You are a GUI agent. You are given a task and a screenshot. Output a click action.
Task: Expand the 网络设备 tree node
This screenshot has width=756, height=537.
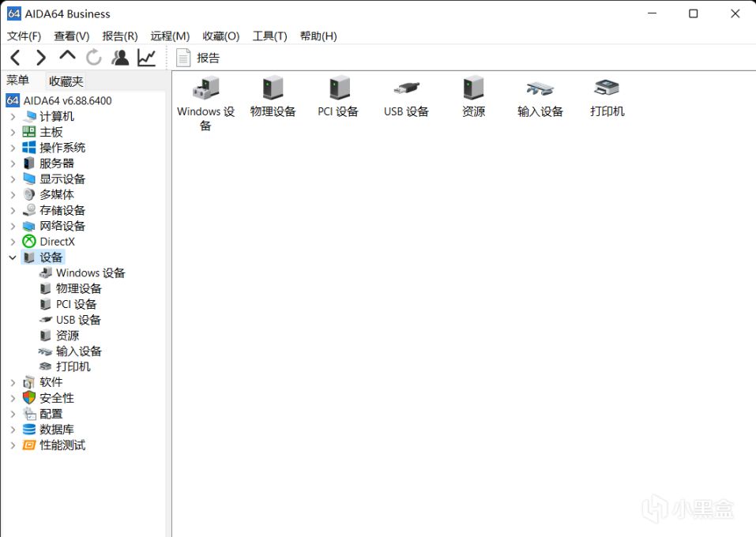coord(13,226)
